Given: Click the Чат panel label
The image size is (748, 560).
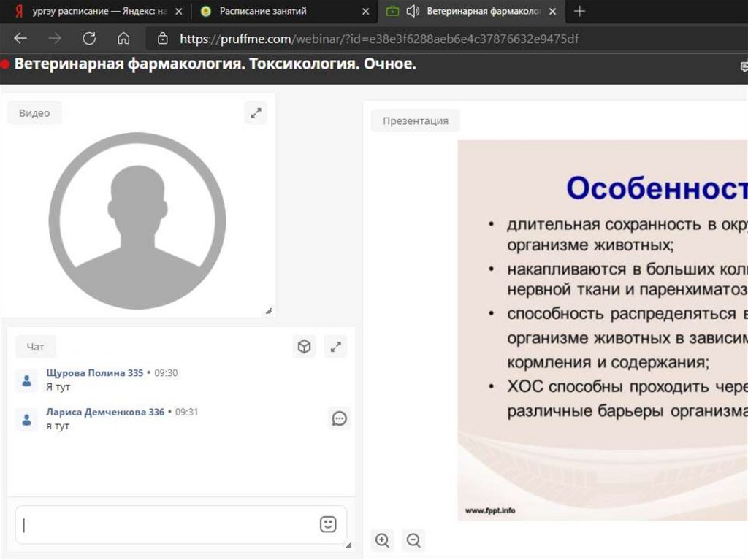Looking at the screenshot, I should tap(35, 348).
